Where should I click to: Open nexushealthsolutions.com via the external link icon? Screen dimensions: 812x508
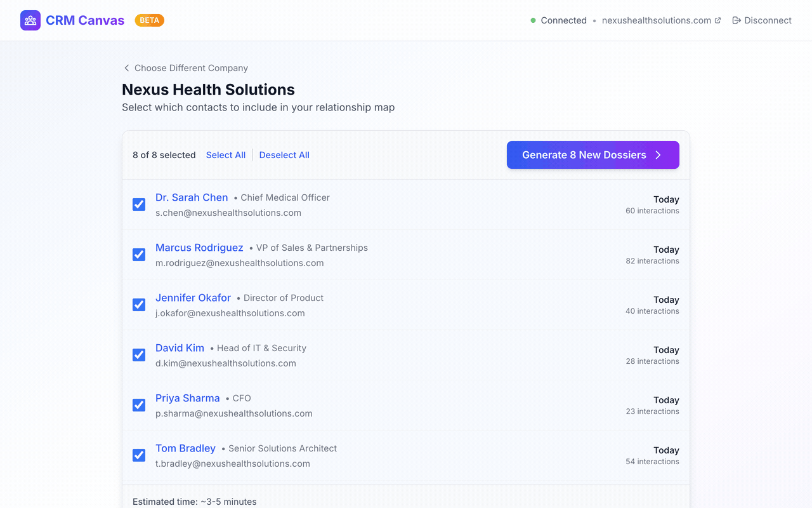[x=717, y=20]
